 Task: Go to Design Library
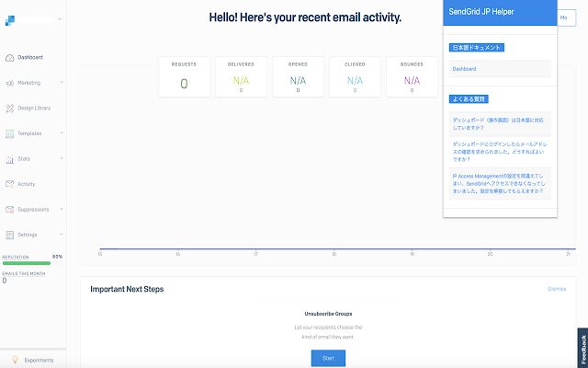pyautogui.click(x=34, y=109)
